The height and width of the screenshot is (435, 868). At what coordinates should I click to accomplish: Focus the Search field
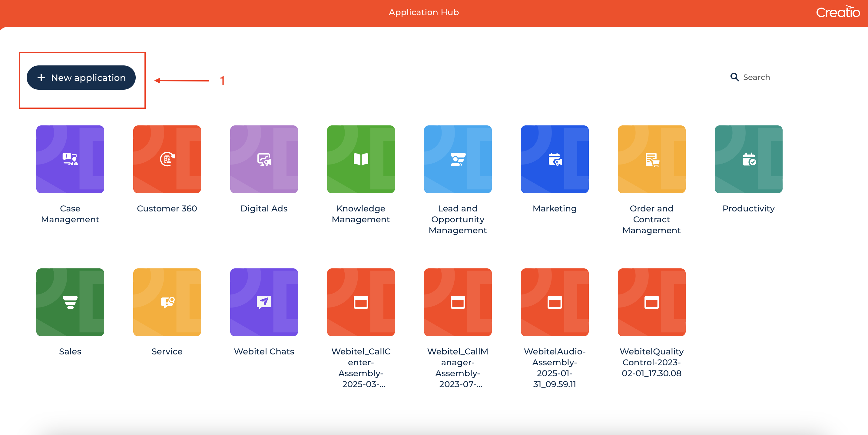tap(757, 77)
